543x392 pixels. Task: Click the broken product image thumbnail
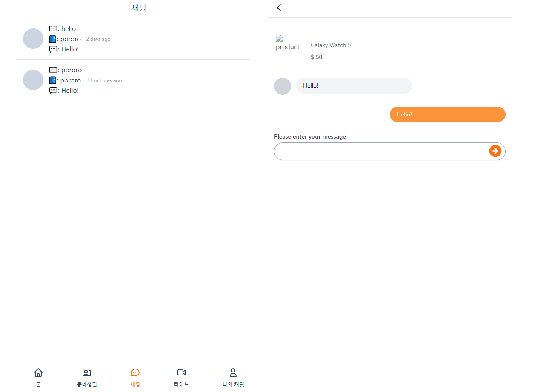pyautogui.click(x=288, y=43)
